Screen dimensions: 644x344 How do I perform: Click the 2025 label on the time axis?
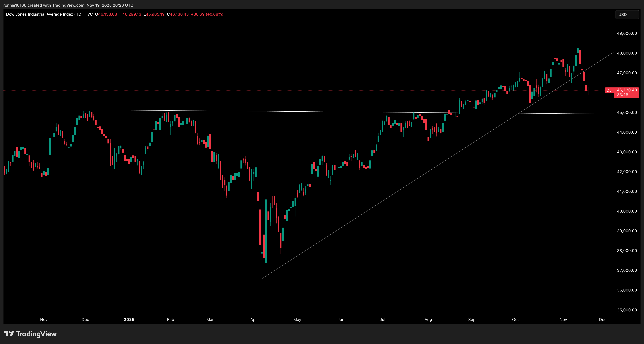(129, 320)
